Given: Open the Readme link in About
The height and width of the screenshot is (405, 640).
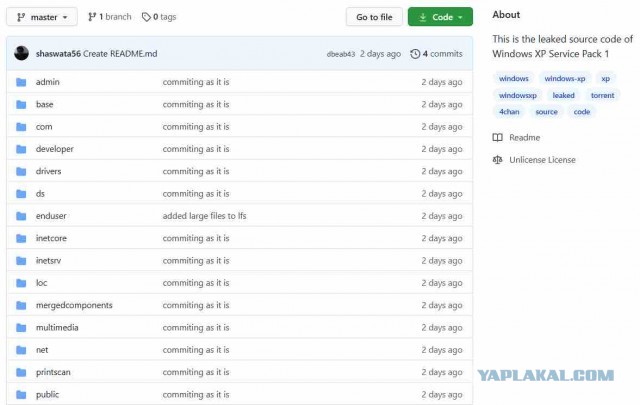Looking at the screenshot, I should click(524, 138).
